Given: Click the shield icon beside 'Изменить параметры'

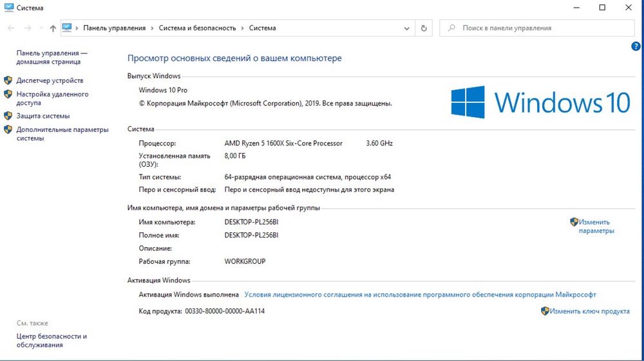Looking at the screenshot, I should pyautogui.click(x=574, y=222).
